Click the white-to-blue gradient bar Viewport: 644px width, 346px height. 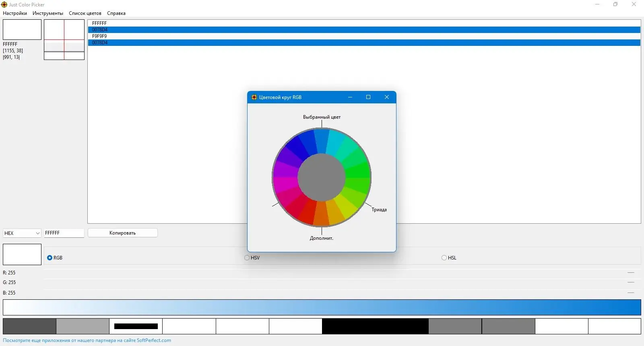pyautogui.click(x=322, y=307)
